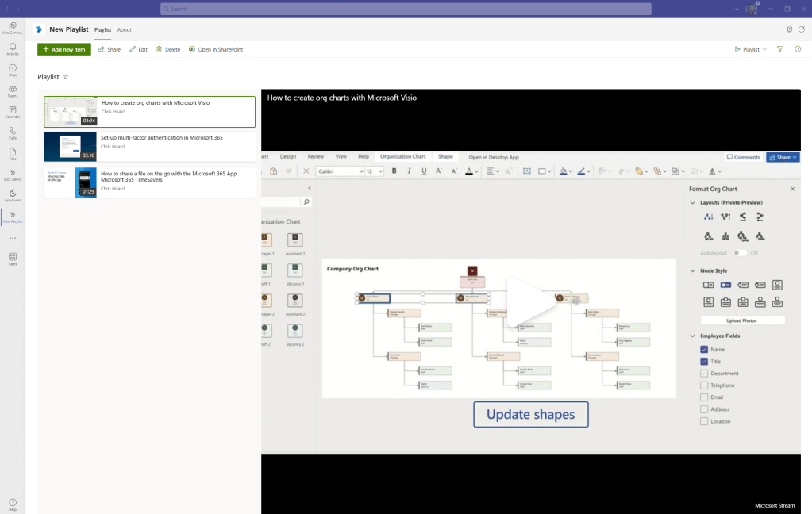Open the info details pane icon
Viewport: 812px width, 514px height.
pyautogui.click(x=798, y=49)
